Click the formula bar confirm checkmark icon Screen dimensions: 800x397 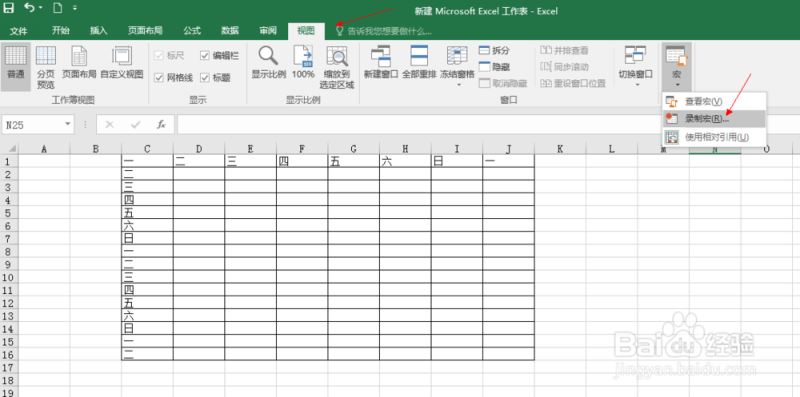(x=135, y=125)
